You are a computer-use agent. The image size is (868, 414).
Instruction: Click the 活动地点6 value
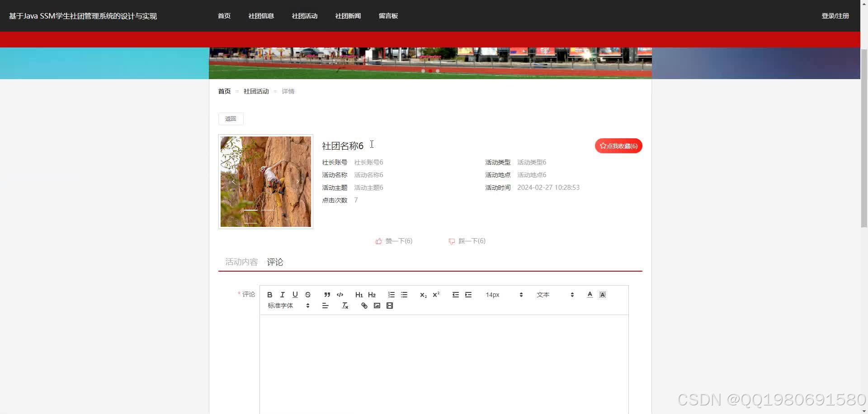pos(532,175)
